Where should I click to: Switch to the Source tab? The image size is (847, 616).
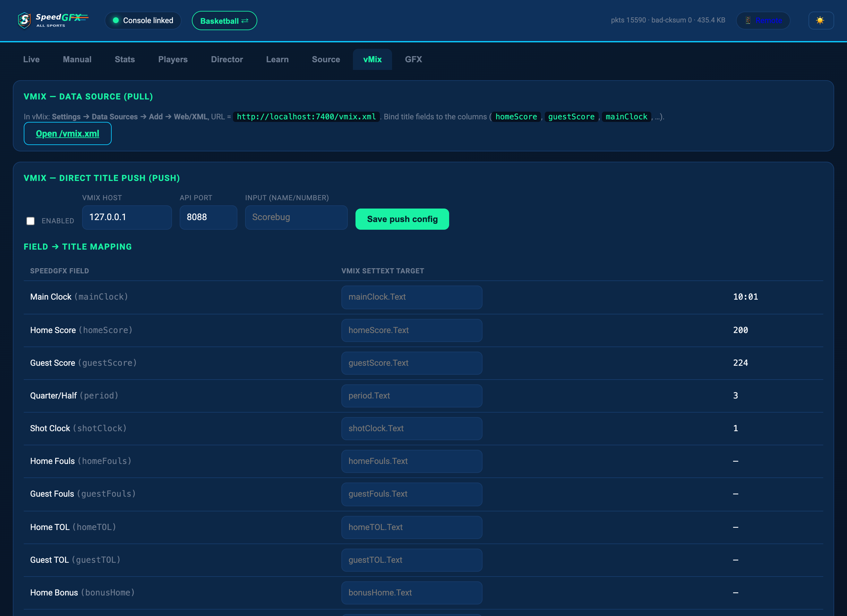pos(326,59)
